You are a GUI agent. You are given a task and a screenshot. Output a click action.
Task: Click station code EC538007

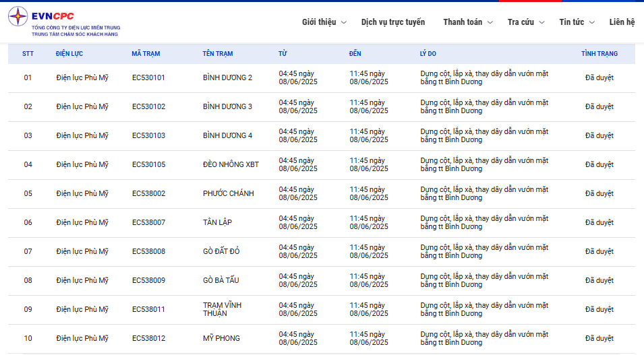point(148,222)
